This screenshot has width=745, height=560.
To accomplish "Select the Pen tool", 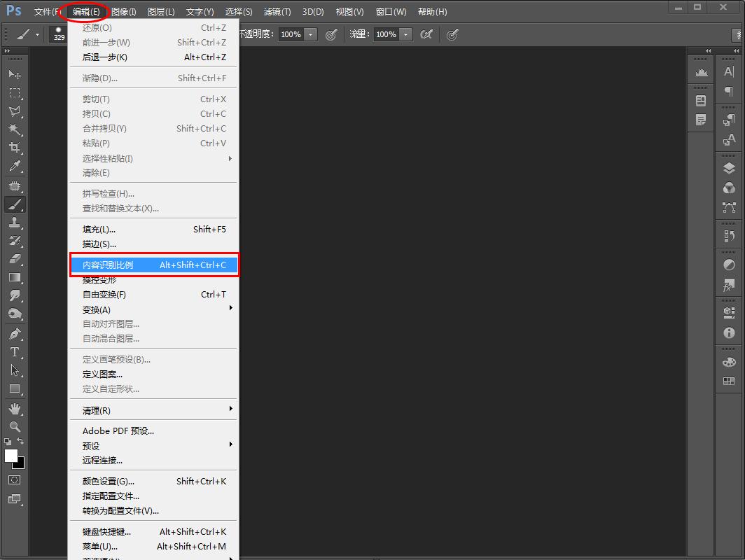I will click(15, 333).
